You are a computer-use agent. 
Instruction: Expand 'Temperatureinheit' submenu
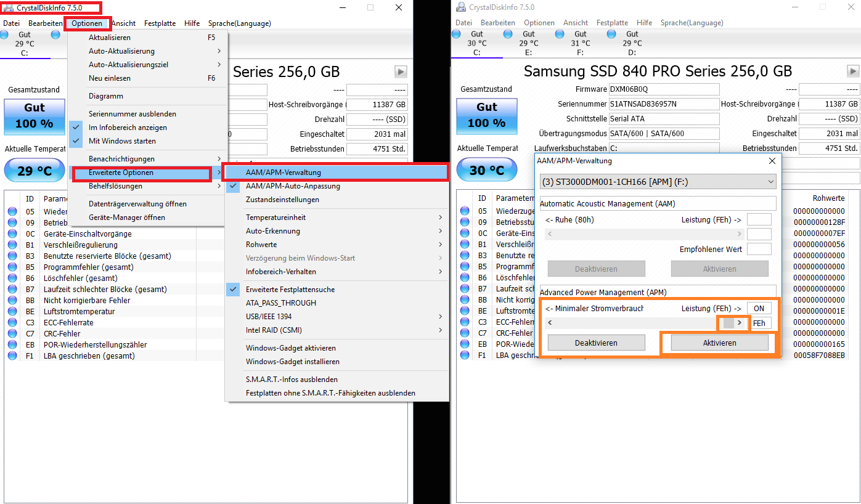click(337, 217)
